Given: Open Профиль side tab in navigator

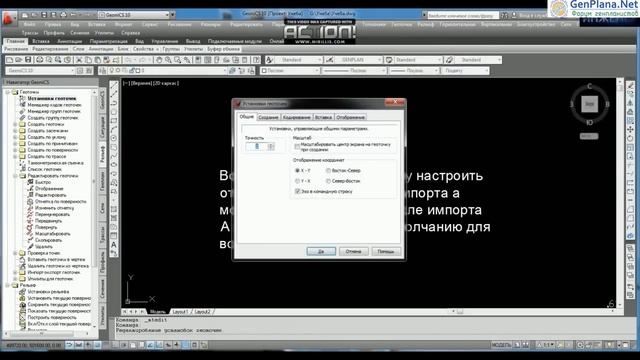Looking at the screenshot, I should click(x=102, y=262).
